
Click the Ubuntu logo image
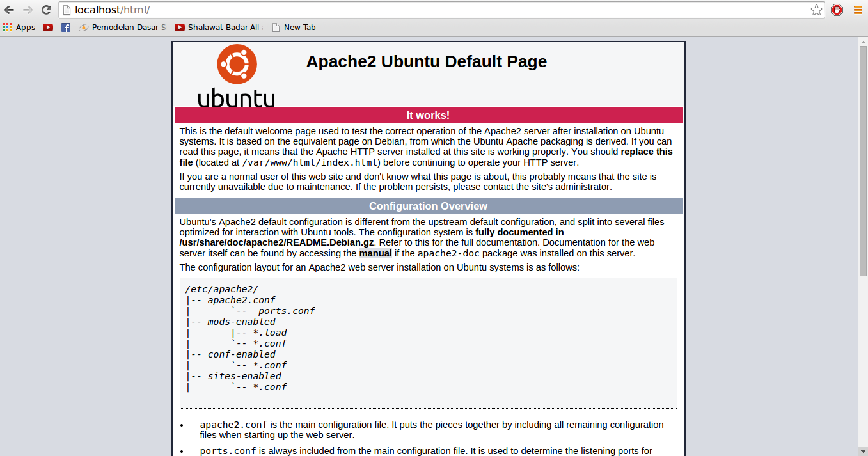click(237, 75)
